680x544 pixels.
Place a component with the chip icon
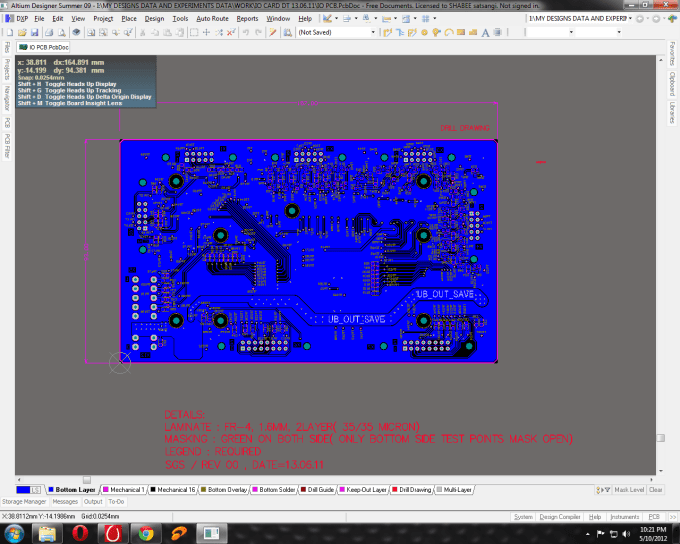[x=497, y=33]
